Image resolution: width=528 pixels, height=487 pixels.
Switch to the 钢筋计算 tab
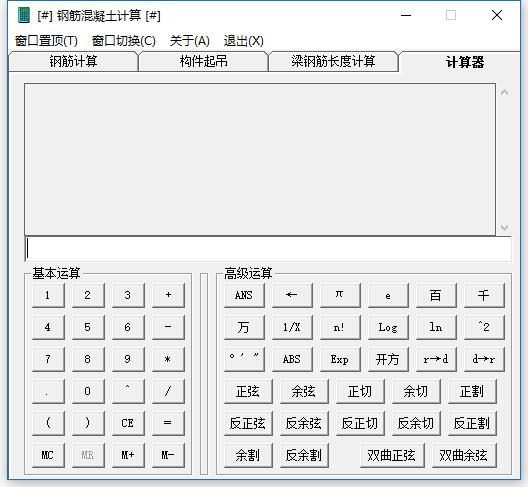coord(73,62)
